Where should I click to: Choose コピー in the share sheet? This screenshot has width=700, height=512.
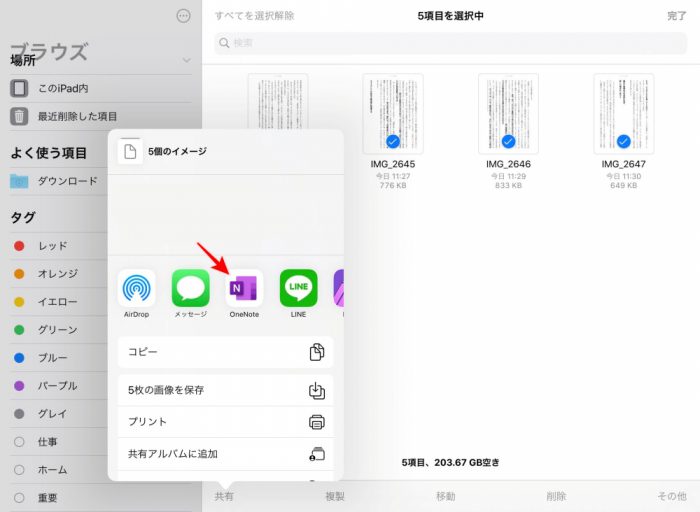225,352
